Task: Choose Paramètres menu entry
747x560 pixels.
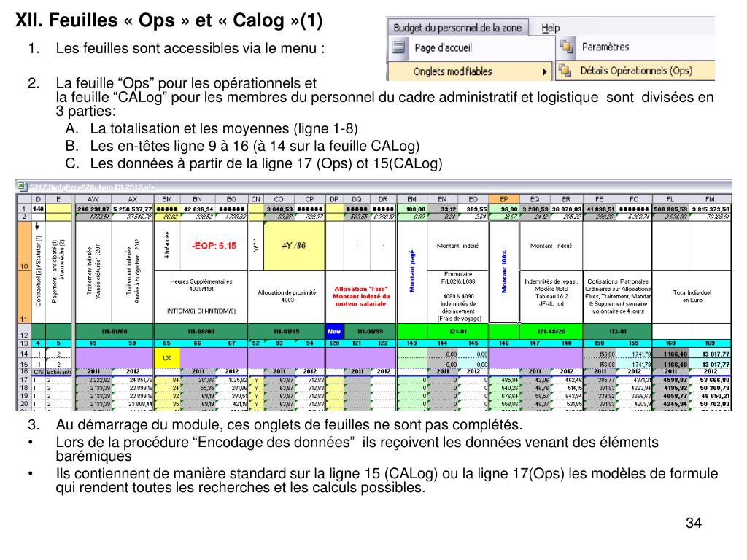Action: point(605,47)
